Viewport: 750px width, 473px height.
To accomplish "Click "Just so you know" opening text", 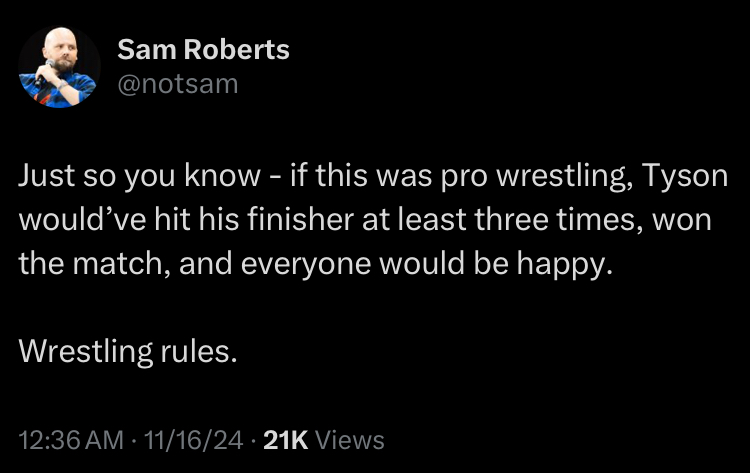I will coord(139,176).
